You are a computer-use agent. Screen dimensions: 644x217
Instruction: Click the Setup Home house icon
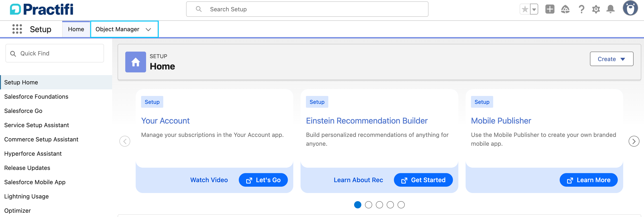135,62
